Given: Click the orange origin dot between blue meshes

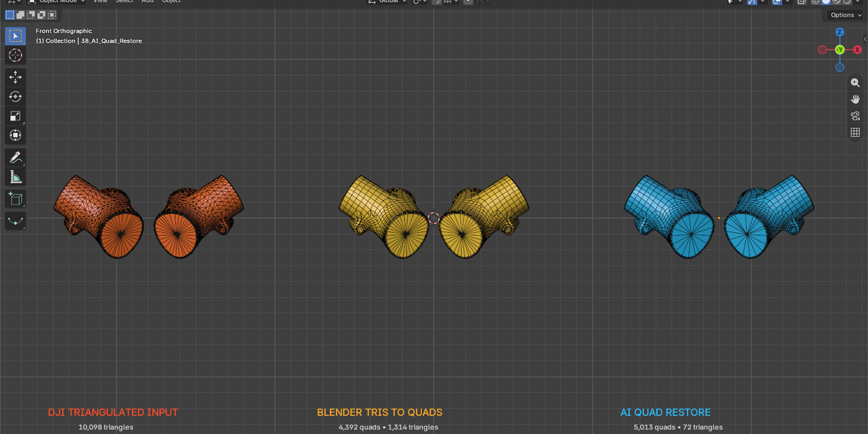Looking at the screenshot, I should 719,218.
